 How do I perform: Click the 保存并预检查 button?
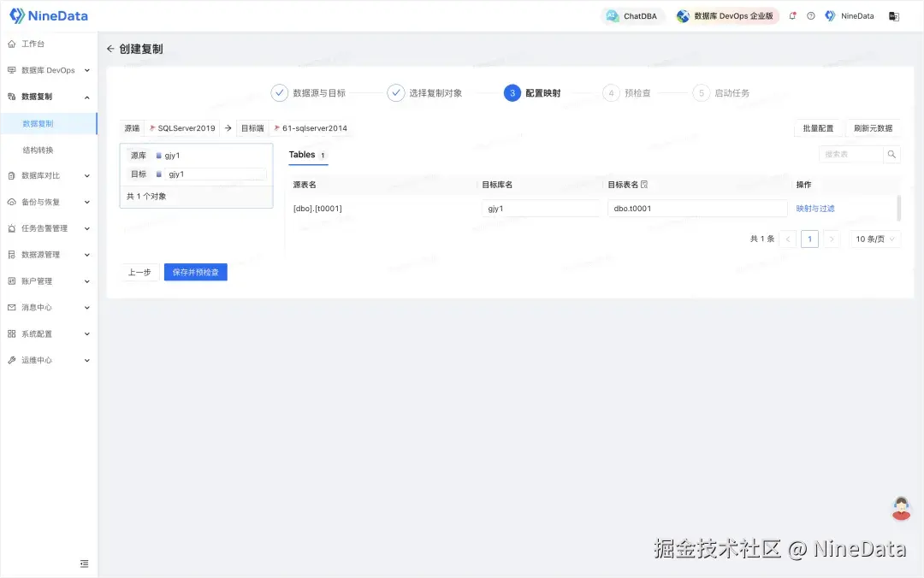pos(195,272)
